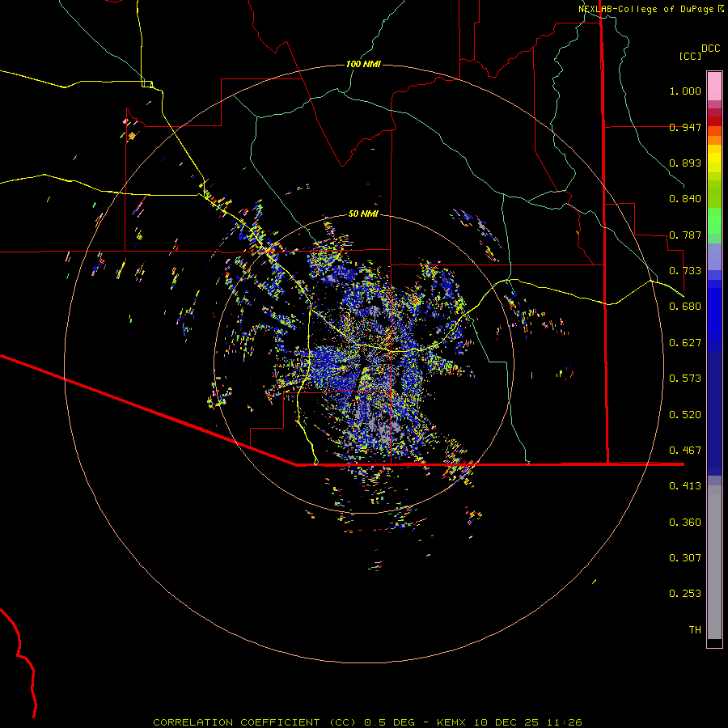Click the TH threshold label on the colorbar
The width and height of the screenshot is (728, 728).
click(695, 630)
